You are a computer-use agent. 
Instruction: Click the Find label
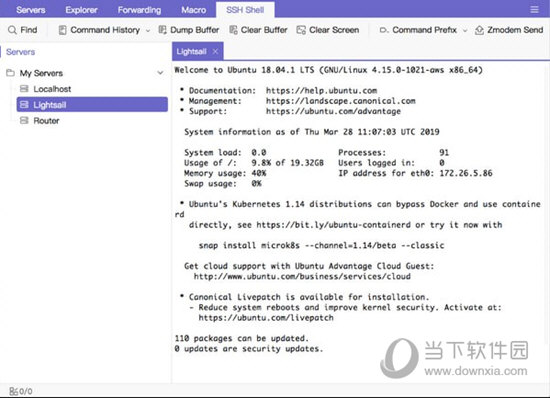pos(29,30)
